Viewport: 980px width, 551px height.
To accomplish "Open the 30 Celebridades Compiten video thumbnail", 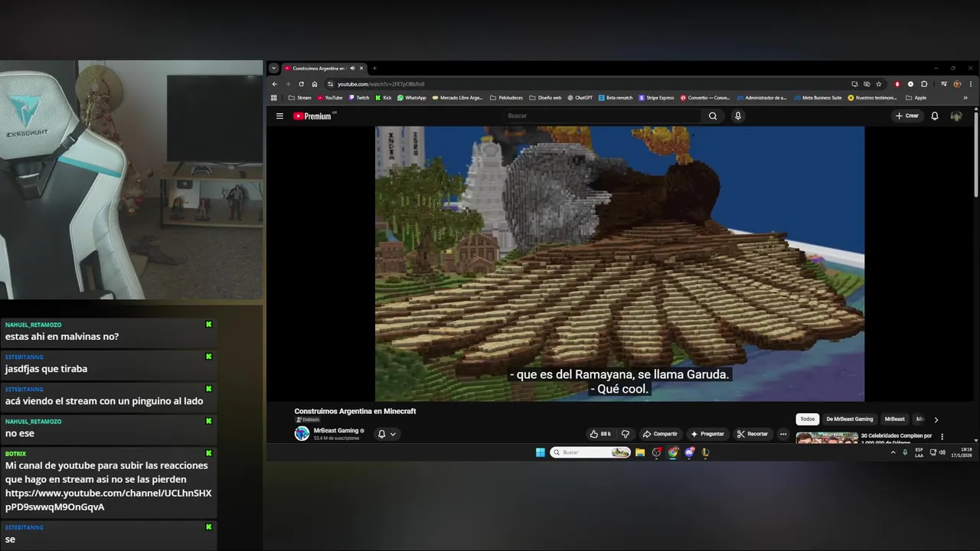I will (827, 438).
